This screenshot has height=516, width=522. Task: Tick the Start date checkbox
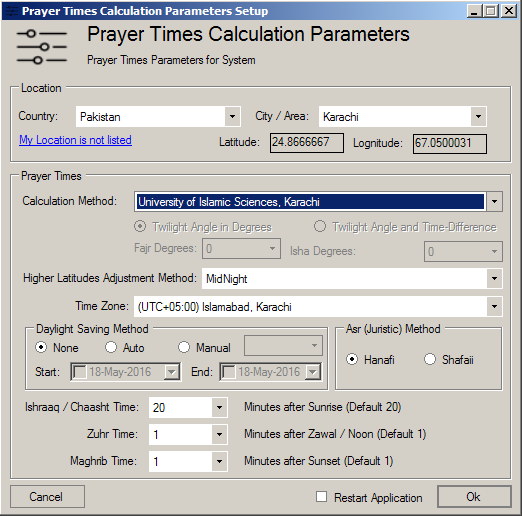click(x=79, y=372)
